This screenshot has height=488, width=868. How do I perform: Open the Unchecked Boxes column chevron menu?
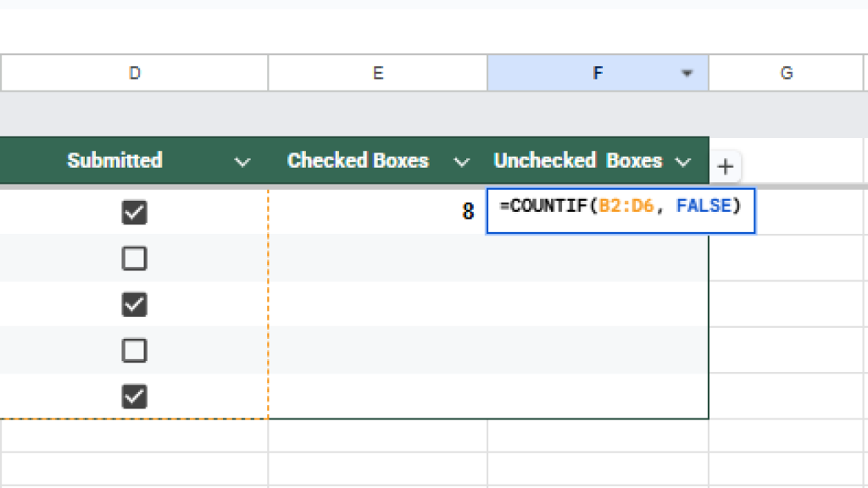coord(682,161)
